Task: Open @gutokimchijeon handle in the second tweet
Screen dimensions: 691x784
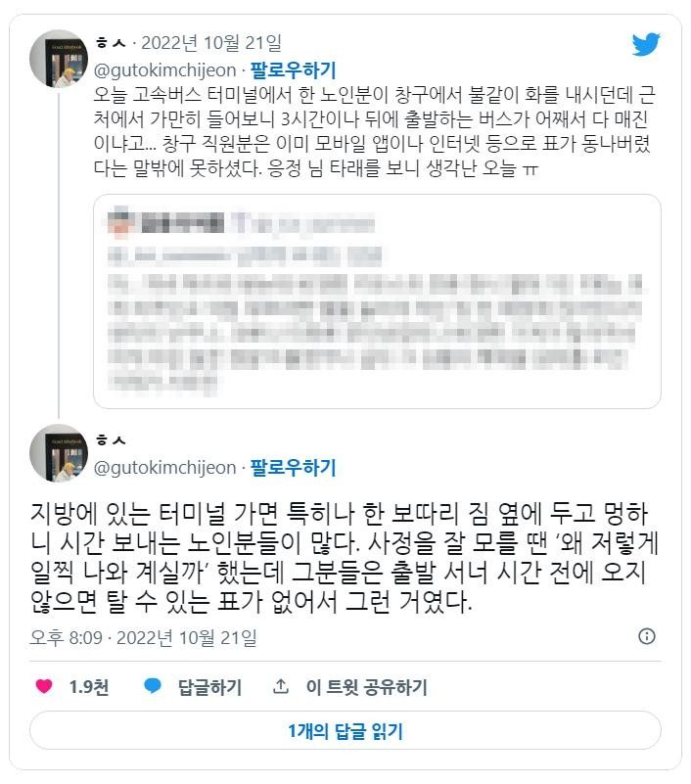Action: pyautogui.click(x=164, y=468)
